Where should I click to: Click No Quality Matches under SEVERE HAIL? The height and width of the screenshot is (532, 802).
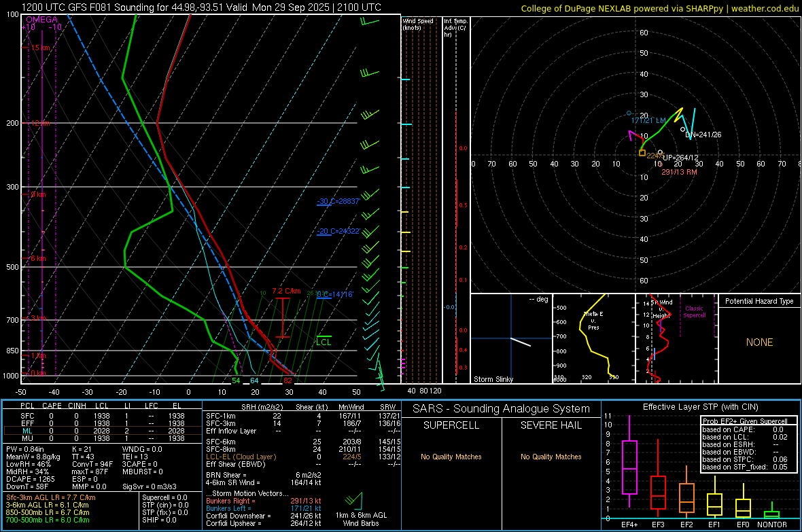click(551, 457)
